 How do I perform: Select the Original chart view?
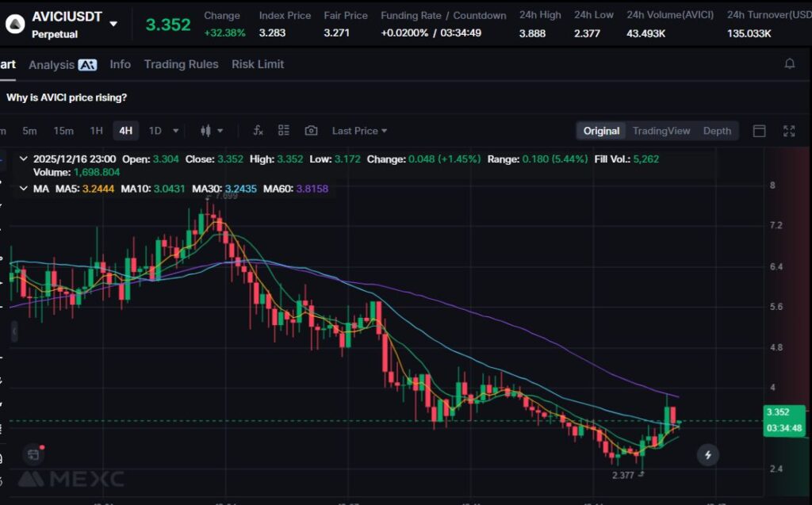(601, 131)
